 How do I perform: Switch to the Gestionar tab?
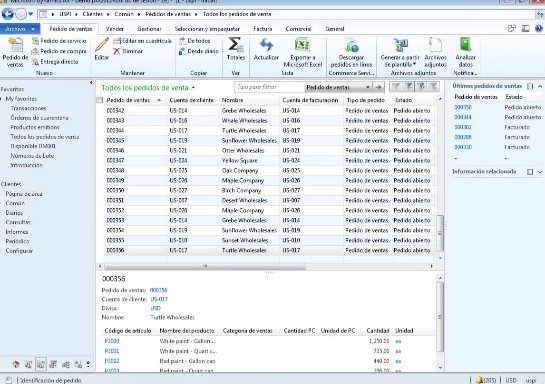(x=149, y=29)
